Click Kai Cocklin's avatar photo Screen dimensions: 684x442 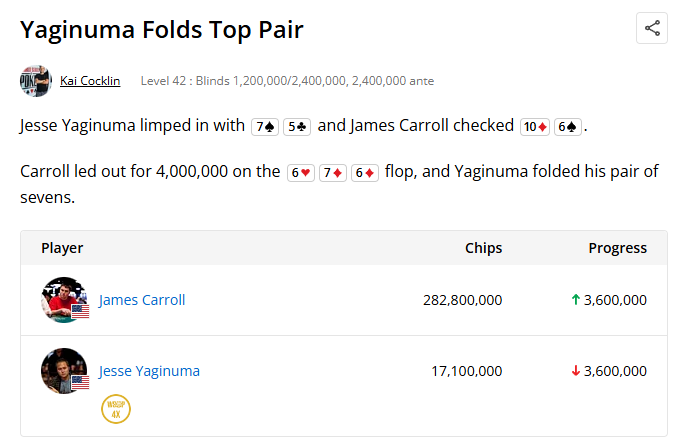(x=36, y=81)
